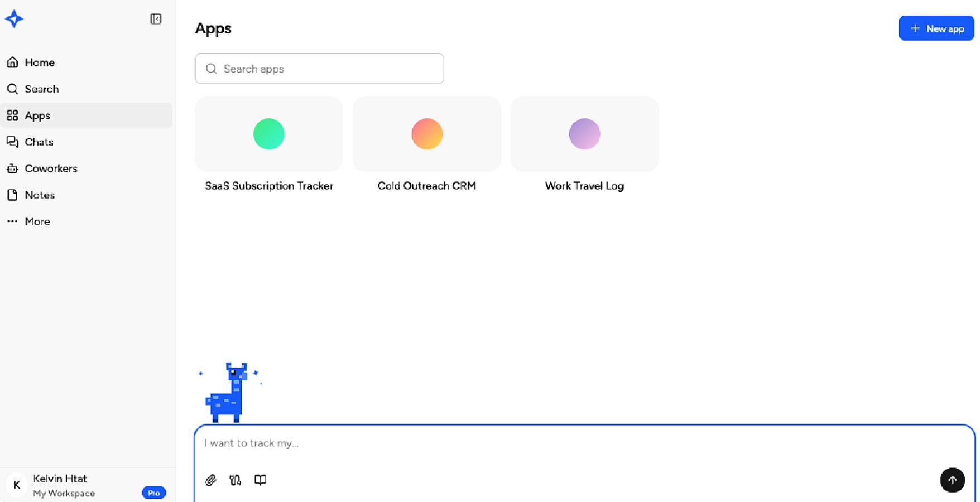Click the Chats bubble icon
Image resolution: width=980 pixels, height=502 pixels.
(12, 142)
